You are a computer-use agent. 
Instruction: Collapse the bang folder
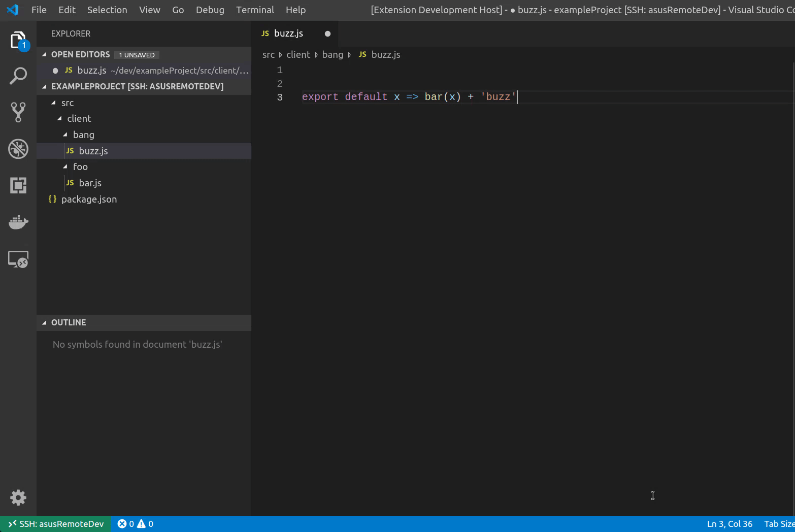65,135
